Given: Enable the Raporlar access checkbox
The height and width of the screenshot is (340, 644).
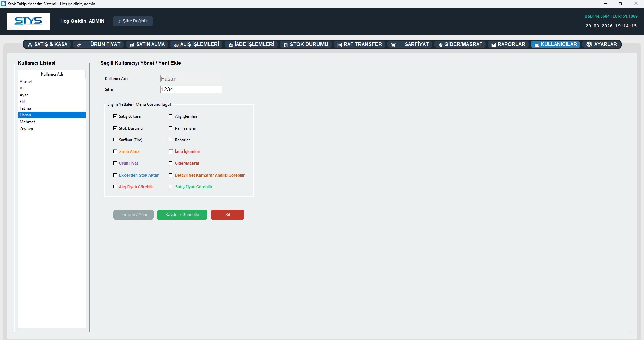Looking at the screenshot, I should (171, 140).
